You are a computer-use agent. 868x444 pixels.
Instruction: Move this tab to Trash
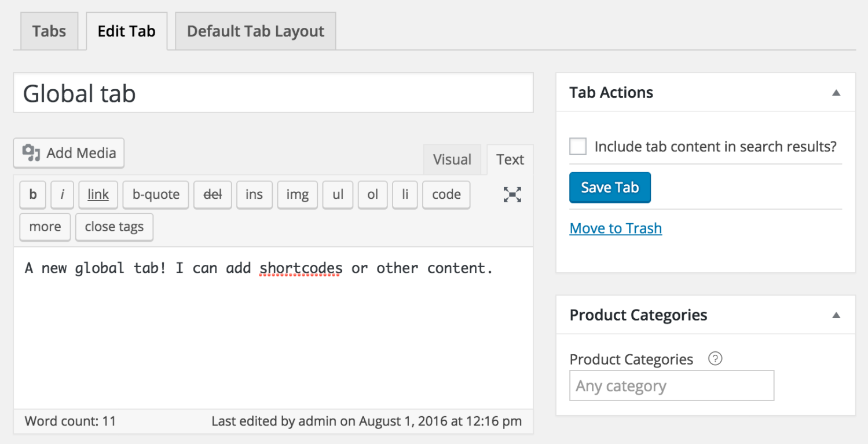[x=616, y=228]
